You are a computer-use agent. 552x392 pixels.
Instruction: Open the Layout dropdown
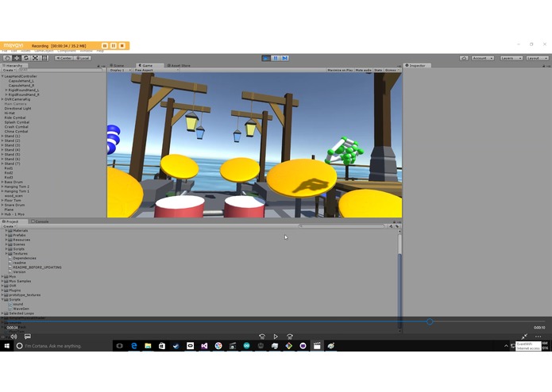[x=537, y=58]
